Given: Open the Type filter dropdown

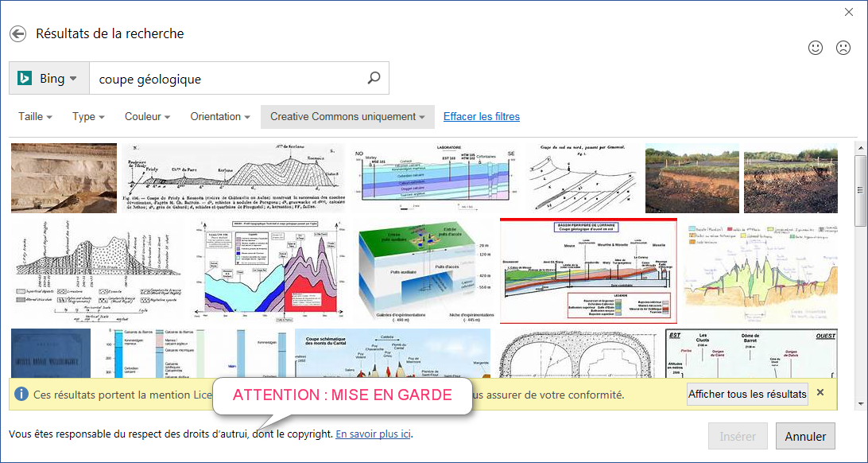Looking at the screenshot, I should (x=88, y=117).
